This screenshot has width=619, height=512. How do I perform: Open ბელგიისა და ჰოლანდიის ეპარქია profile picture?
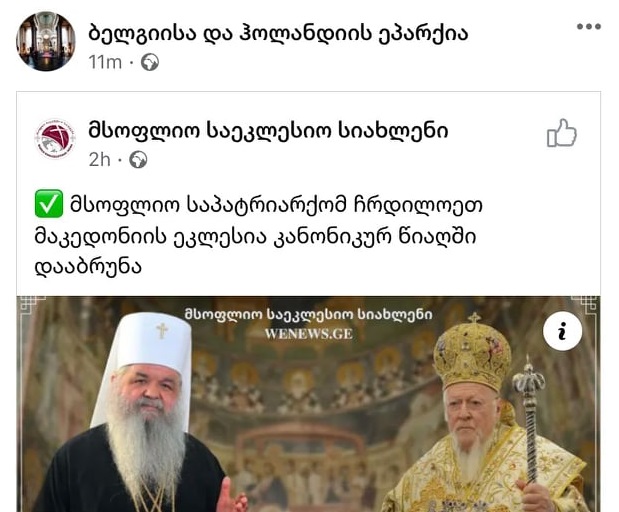tap(46, 41)
